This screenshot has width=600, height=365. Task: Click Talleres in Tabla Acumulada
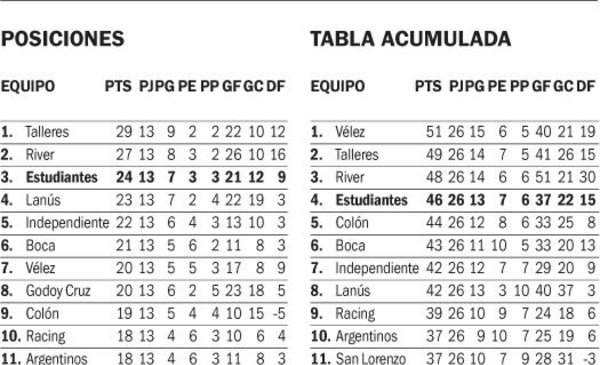[x=357, y=155]
